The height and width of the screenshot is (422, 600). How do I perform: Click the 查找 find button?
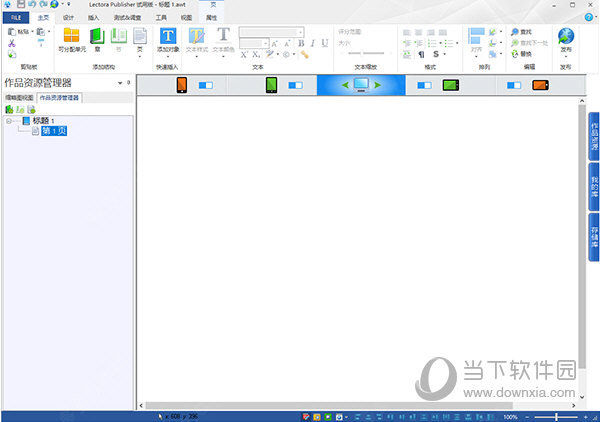point(522,32)
